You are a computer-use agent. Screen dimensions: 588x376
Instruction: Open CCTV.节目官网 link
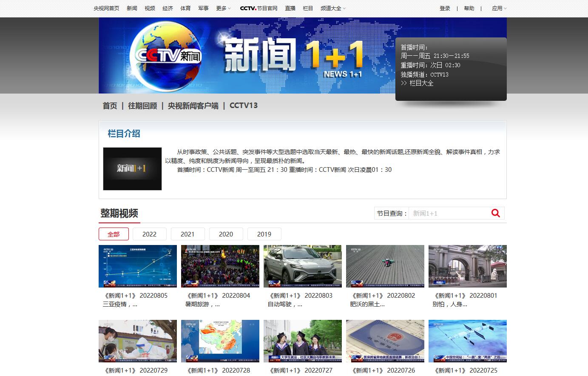259,9
